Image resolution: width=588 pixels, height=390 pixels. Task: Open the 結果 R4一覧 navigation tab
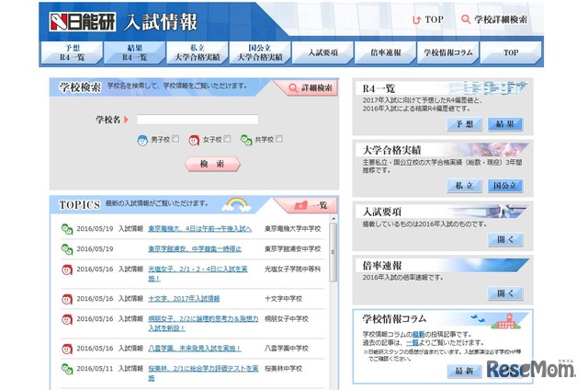point(135,52)
